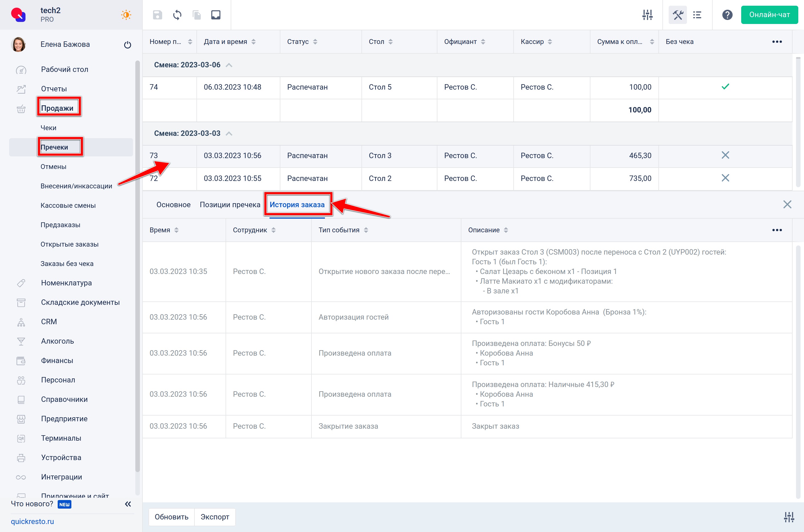Open the sliders filter settings icon at top
This screenshot has width=804, height=532.
point(647,15)
